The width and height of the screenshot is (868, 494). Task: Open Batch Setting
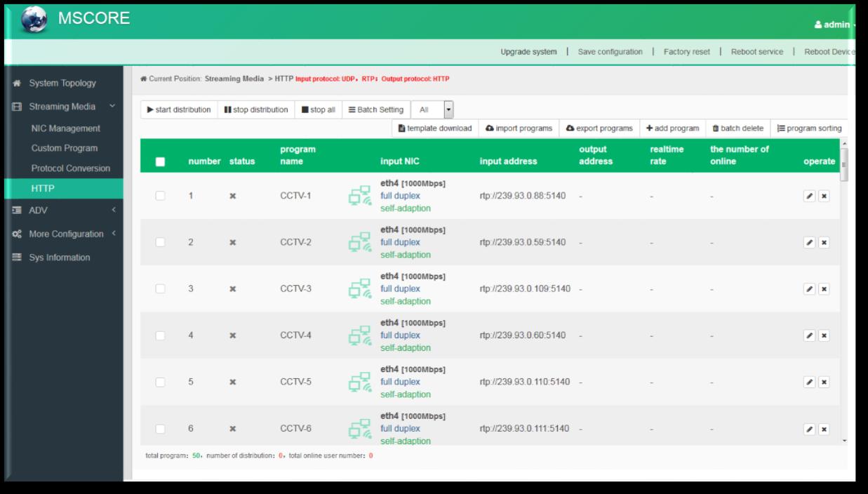click(376, 110)
